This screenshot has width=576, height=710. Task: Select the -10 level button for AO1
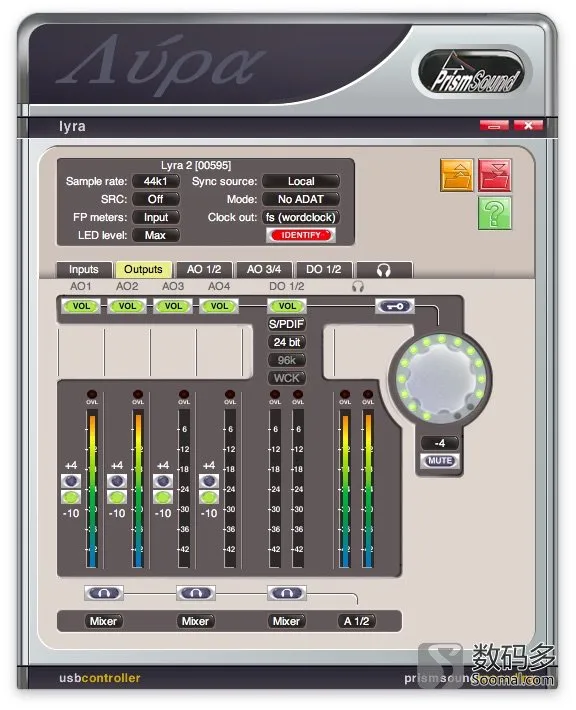click(71, 497)
